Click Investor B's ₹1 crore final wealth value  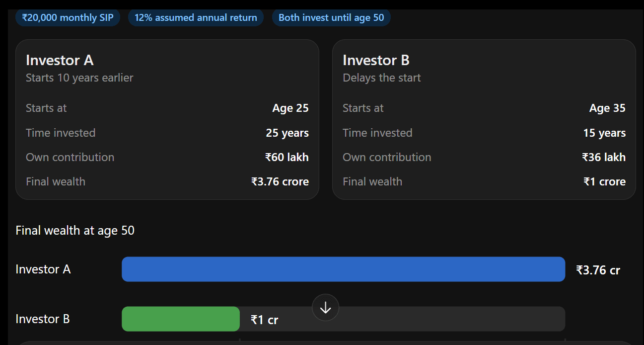[x=604, y=182]
